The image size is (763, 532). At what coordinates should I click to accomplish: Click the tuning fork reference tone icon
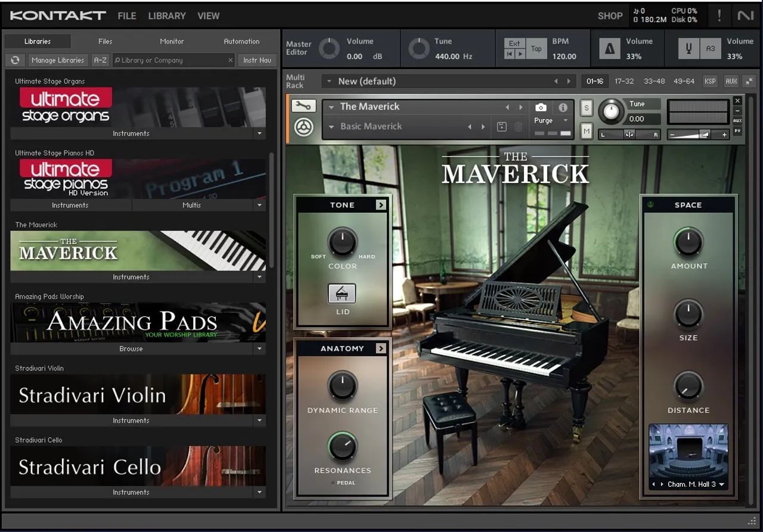(688, 49)
